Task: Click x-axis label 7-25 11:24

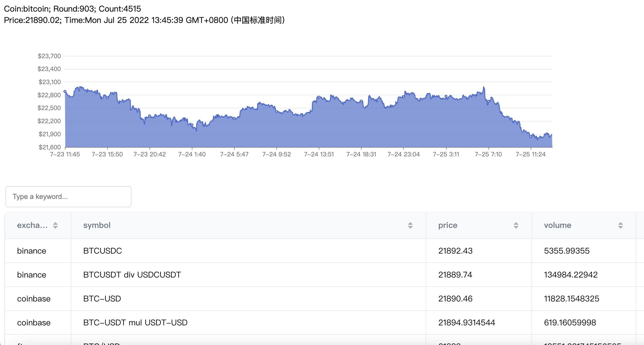Action: pos(530,154)
